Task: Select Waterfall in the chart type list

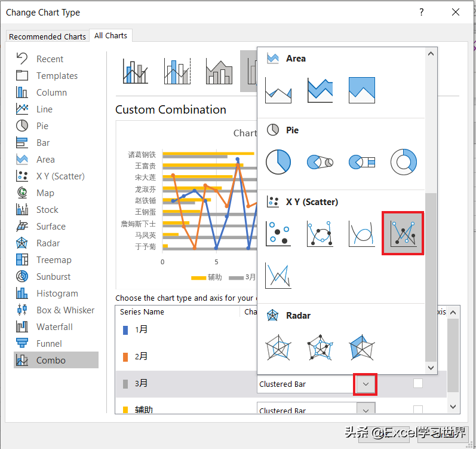Action: click(56, 327)
